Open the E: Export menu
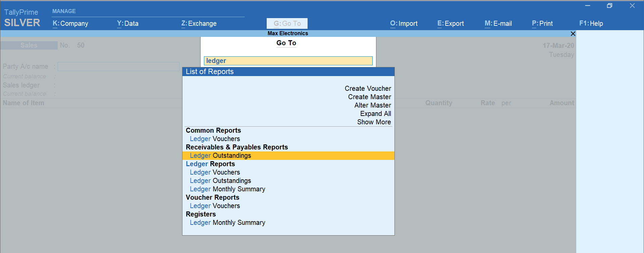644x253 pixels. point(450,23)
